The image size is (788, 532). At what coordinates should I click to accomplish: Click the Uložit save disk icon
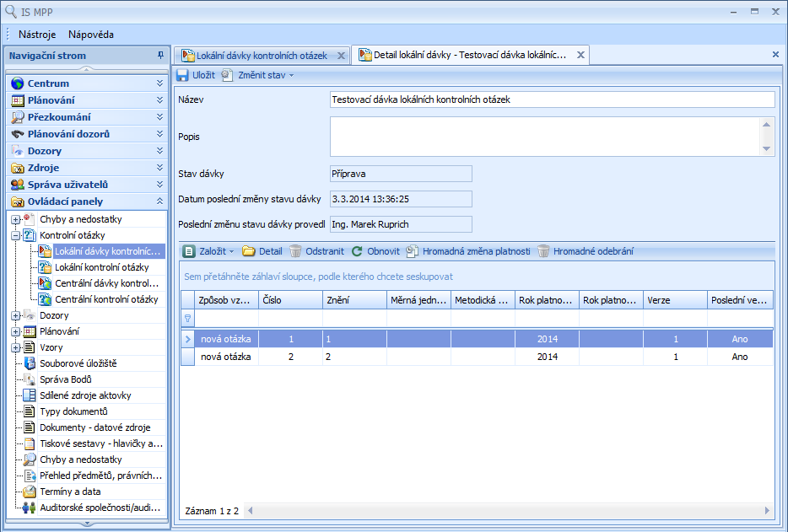pyautogui.click(x=182, y=75)
